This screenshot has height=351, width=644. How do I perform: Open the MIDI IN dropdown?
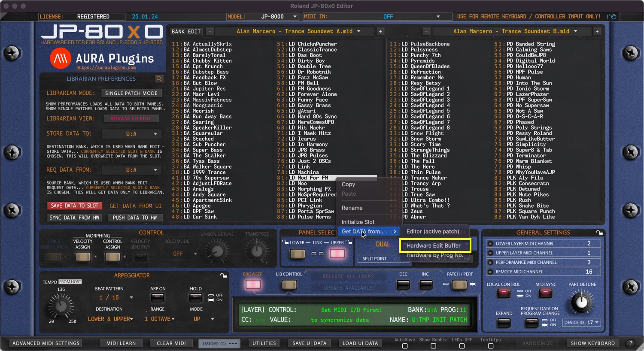(438, 17)
